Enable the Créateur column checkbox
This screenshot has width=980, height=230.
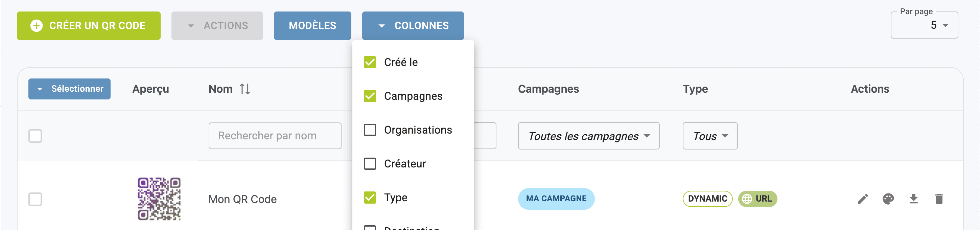pos(370,164)
